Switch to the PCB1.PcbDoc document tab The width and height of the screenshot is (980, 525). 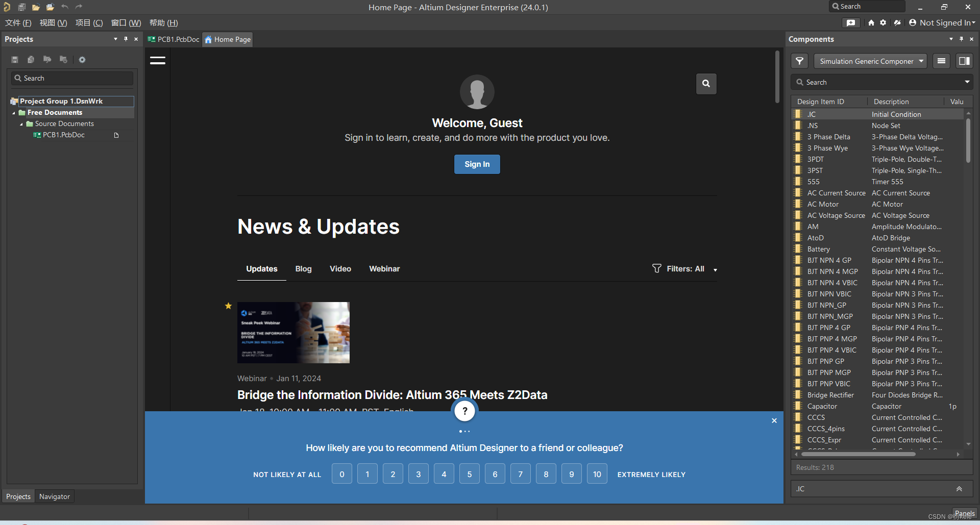(x=174, y=39)
